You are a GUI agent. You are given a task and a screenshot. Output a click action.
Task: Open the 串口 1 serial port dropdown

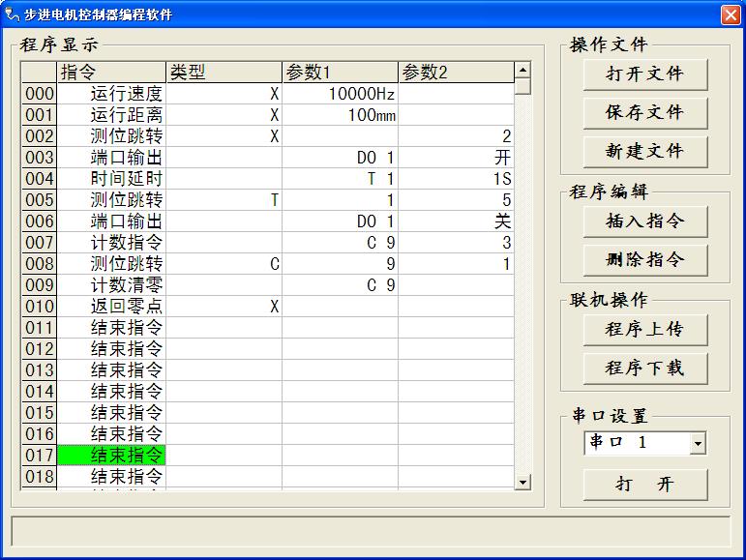click(x=698, y=444)
